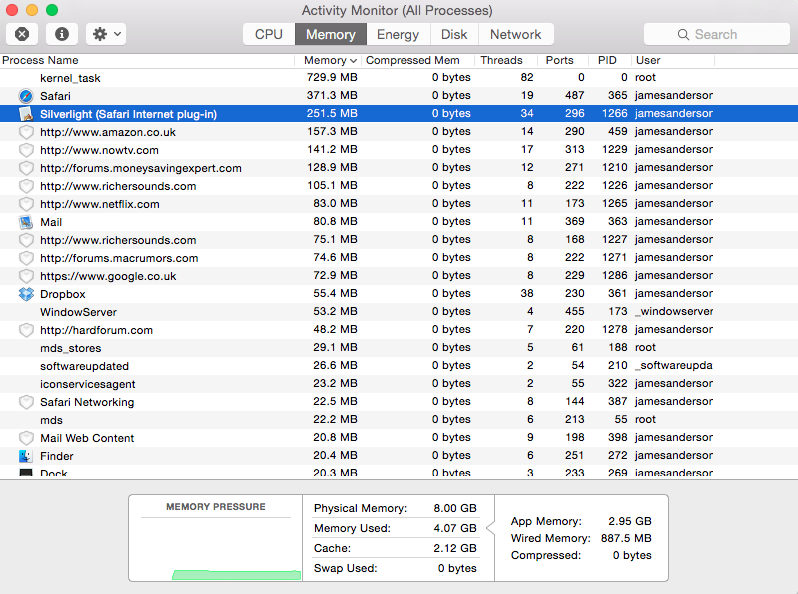
Task: Select the Mail Web Content process name
Action: tap(87, 438)
